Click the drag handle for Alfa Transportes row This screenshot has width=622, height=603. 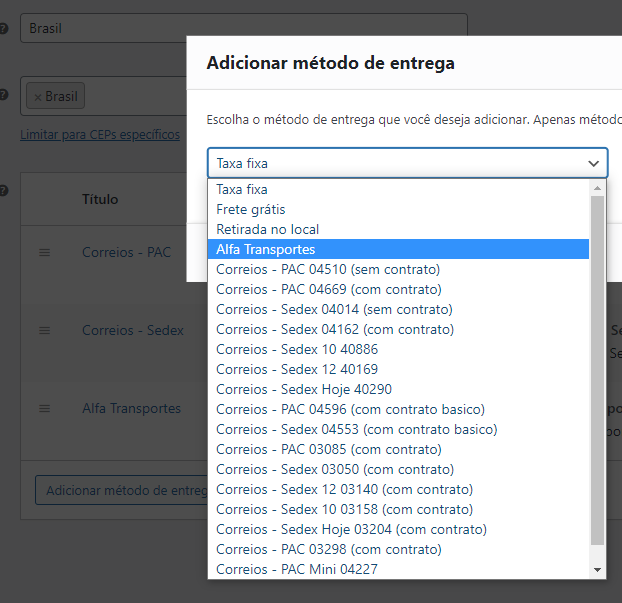44,408
